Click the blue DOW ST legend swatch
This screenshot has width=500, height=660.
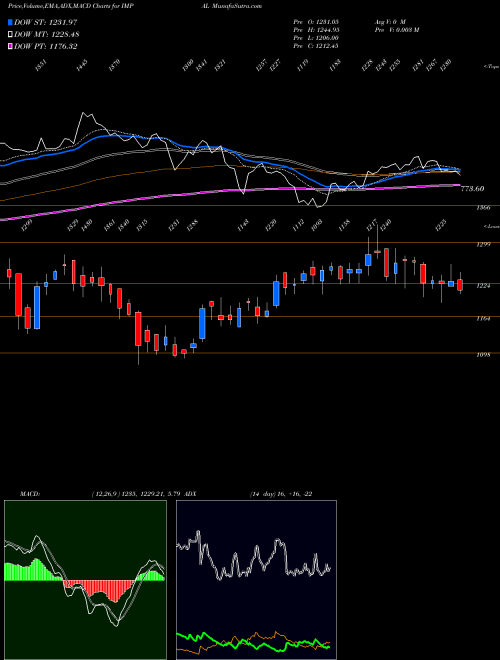point(10,22)
